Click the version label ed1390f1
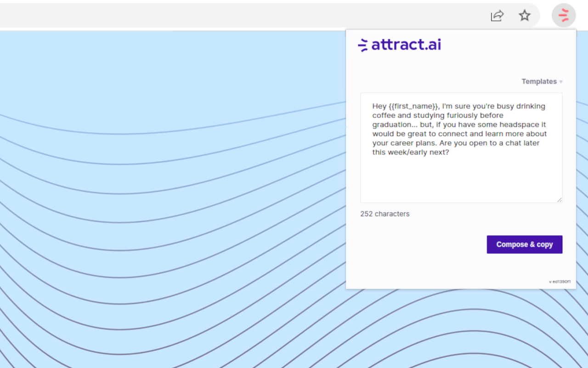The height and width of the screenshot is (368, 588). pos(559,282)
